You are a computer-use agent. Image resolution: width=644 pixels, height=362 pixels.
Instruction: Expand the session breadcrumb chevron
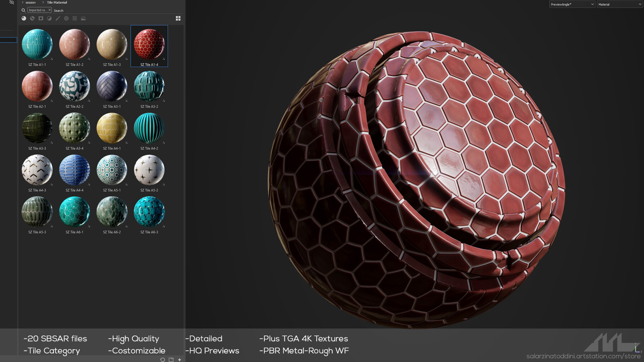click(22, 3)
